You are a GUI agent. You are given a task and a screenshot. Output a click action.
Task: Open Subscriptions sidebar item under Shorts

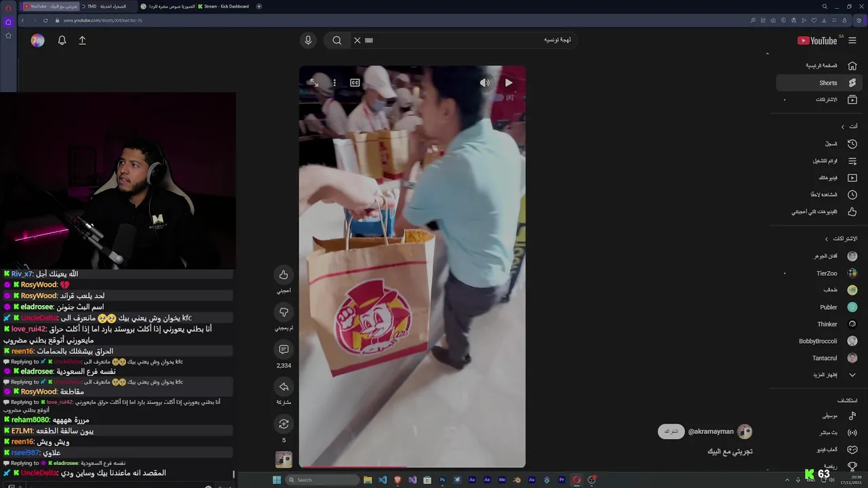coord(818,100)
